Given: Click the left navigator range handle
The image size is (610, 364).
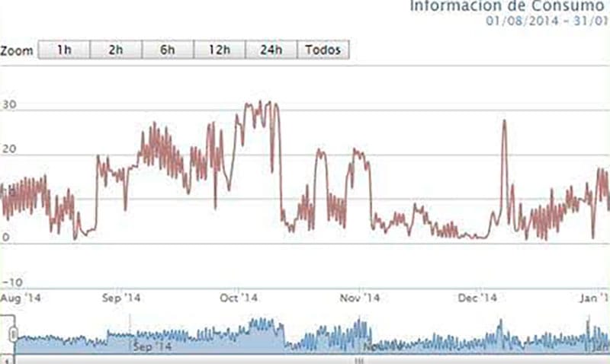Looking at the screenshot, I should click(x=13, y=334).
